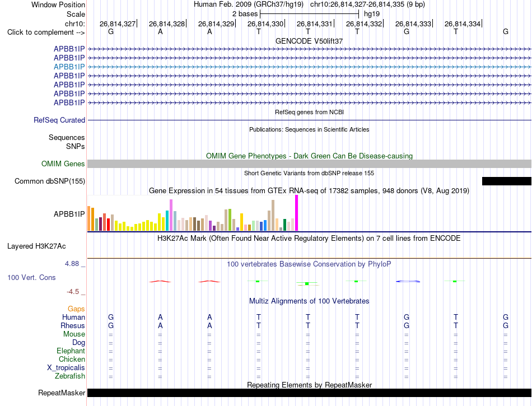Click the GENCODE V50lift37 track title
532x406 pixels.
point(309,41)
